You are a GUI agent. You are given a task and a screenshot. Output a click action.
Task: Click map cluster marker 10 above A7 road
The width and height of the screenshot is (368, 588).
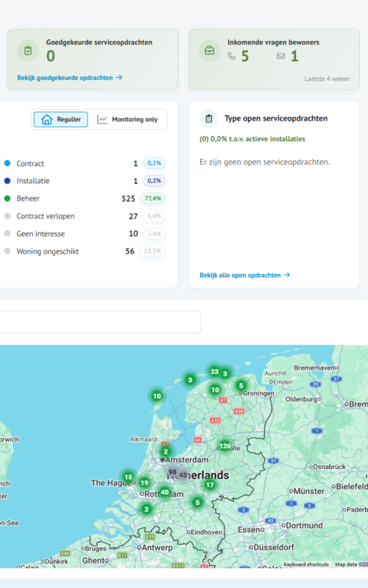click(215, 390)
